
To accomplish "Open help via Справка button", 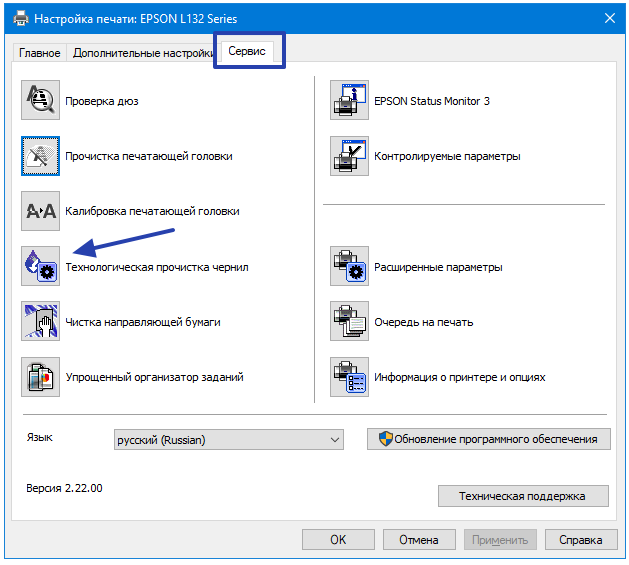I will pyautogui.click(x=581, y=540).
